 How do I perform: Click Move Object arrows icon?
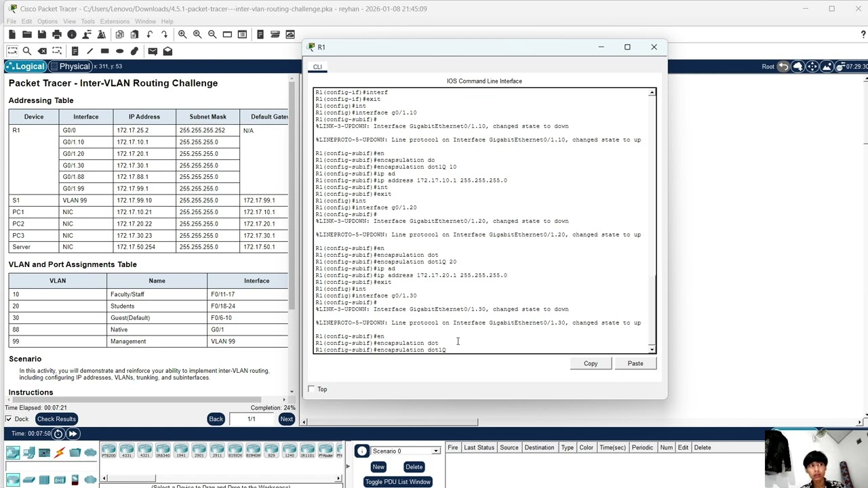click(x=812, y=66)
